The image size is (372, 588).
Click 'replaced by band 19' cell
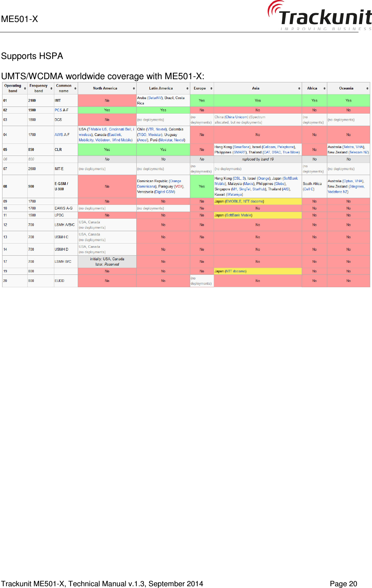pos(258,159)
